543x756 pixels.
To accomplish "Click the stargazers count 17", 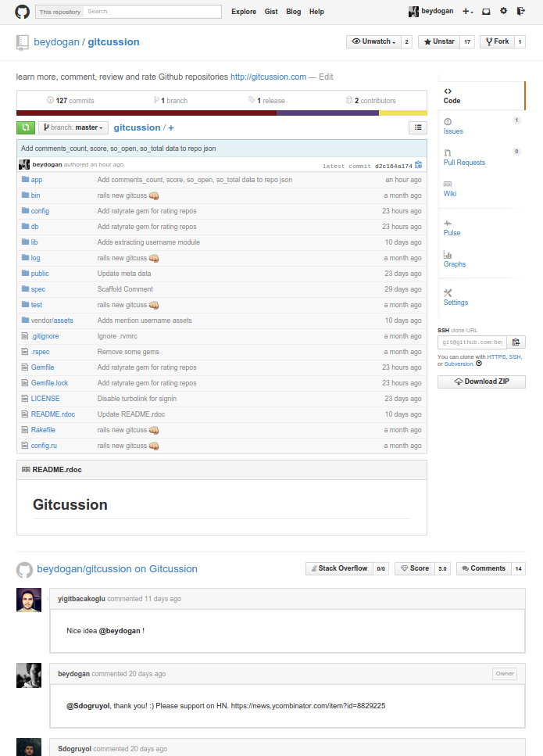I will [x=467, y=42].
